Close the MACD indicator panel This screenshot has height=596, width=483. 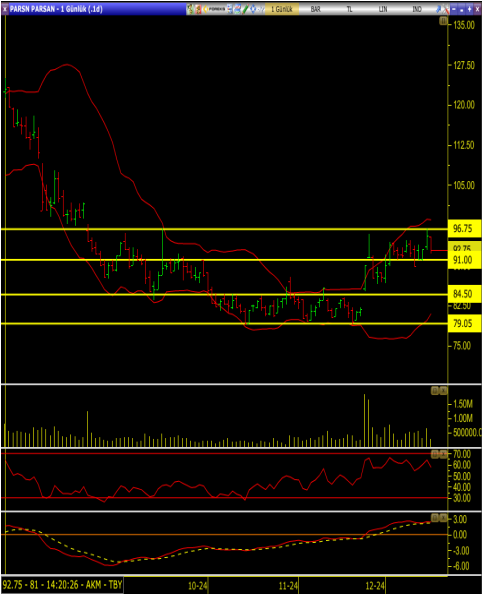pos(443,518)
